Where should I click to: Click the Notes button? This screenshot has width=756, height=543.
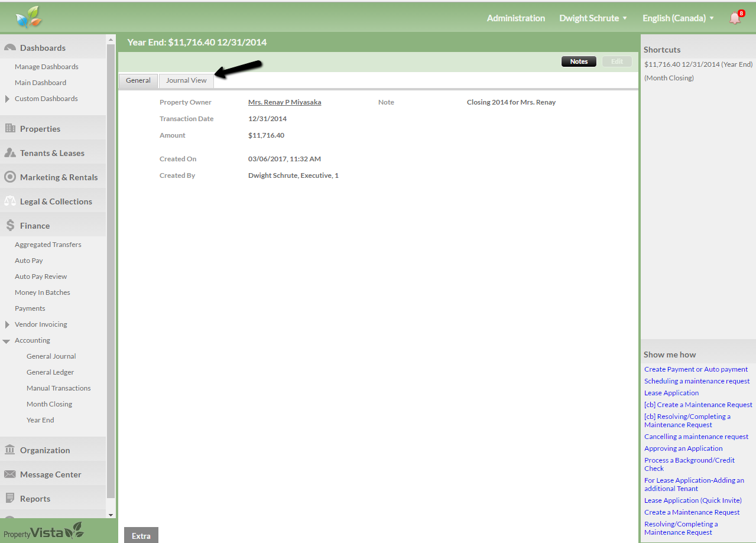coord(579,61)
